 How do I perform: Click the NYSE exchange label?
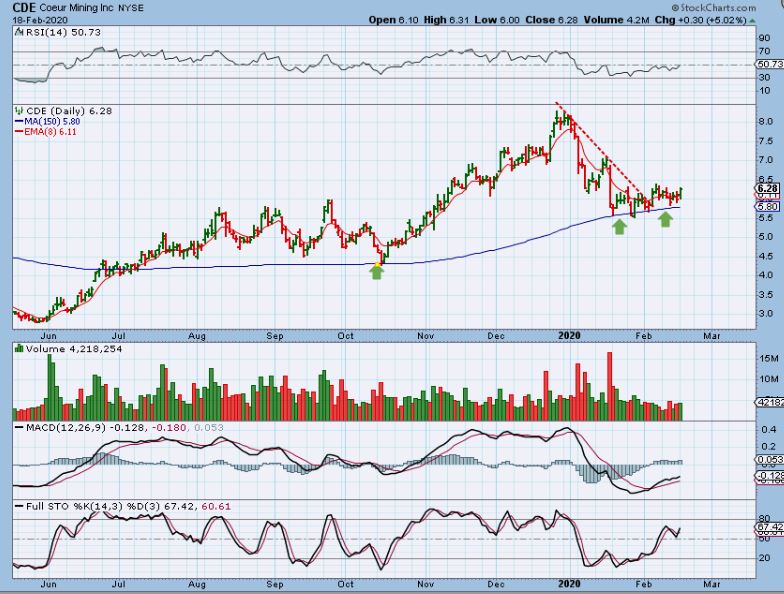click(131, 8)
